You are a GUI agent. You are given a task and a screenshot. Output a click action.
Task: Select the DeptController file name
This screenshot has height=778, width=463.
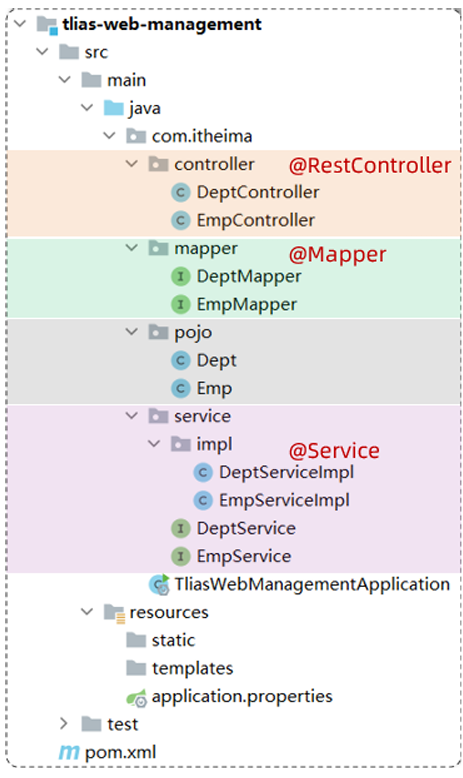tap(258, 193)
